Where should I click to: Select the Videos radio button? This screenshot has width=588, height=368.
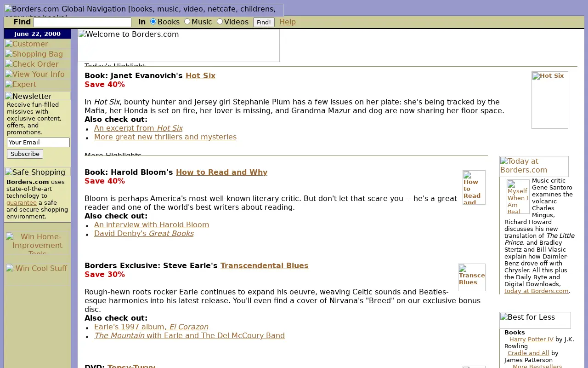pos(220,22)
